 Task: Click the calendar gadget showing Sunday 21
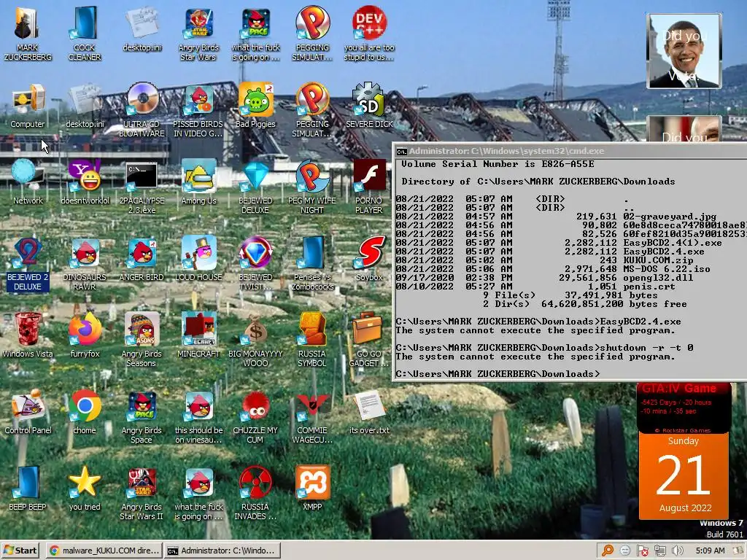tap(684, 475)
